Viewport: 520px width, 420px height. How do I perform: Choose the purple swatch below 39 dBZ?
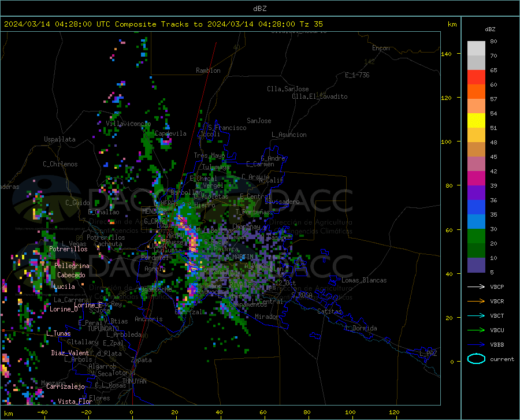point(476,193)
